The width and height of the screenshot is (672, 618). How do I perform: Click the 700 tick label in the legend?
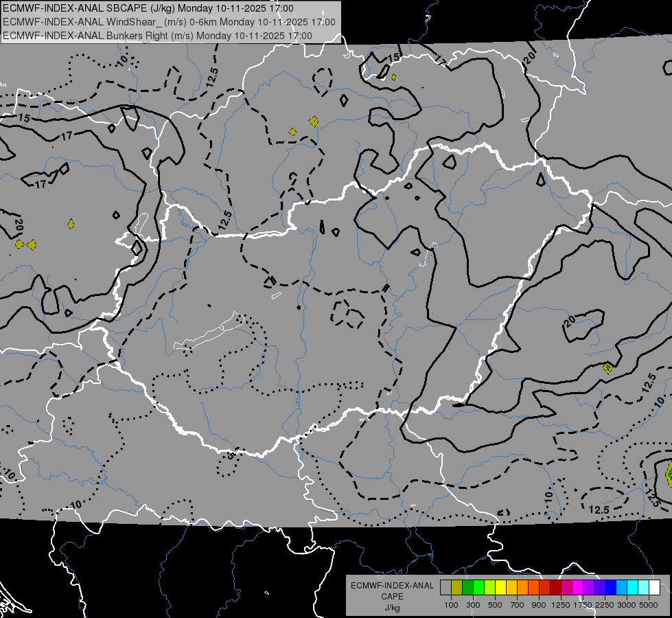coord(518,605)
